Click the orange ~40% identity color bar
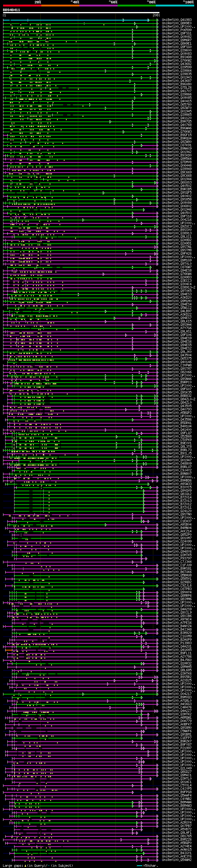The image size is (197, 868). tap(61, 6)
